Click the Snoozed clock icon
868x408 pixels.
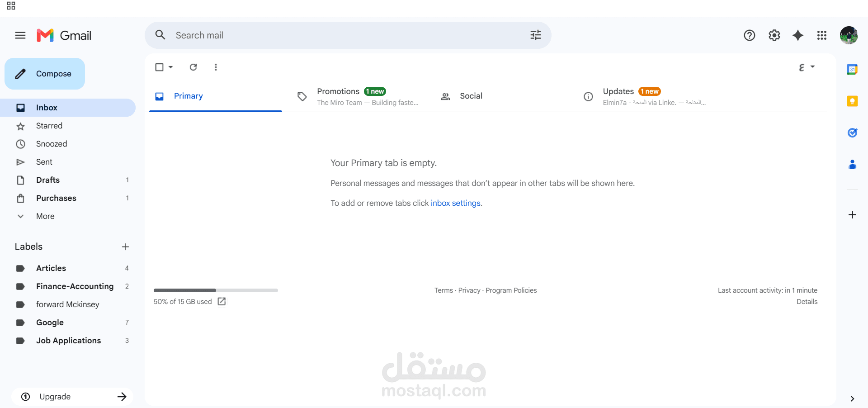pos(20,144)
